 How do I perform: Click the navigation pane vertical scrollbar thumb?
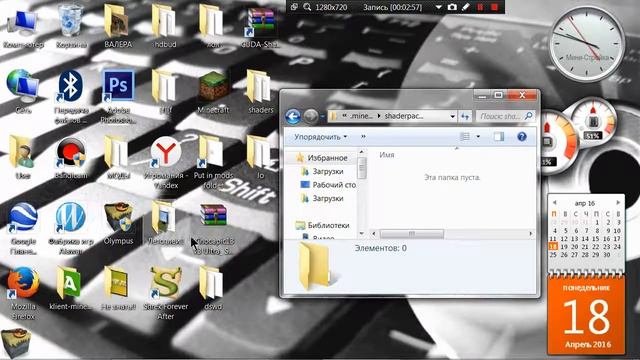[x=362, y=168]
